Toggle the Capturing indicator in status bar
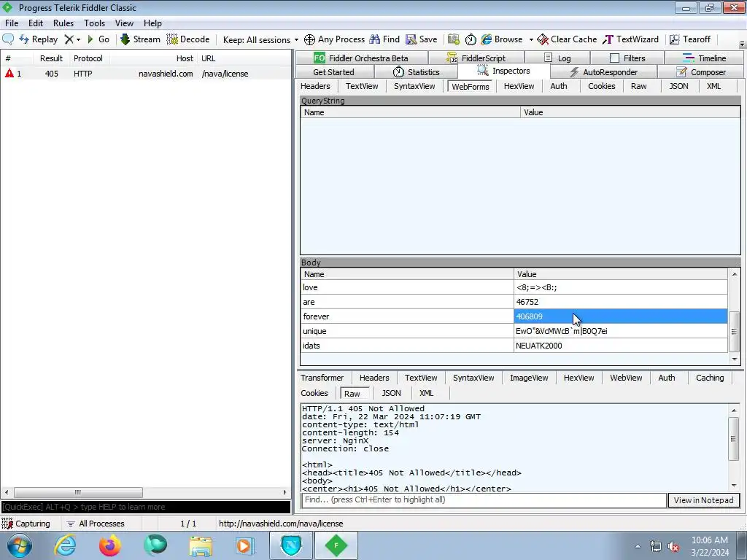Viewport: 747px width, 560px height. click(x=26, y=524)
